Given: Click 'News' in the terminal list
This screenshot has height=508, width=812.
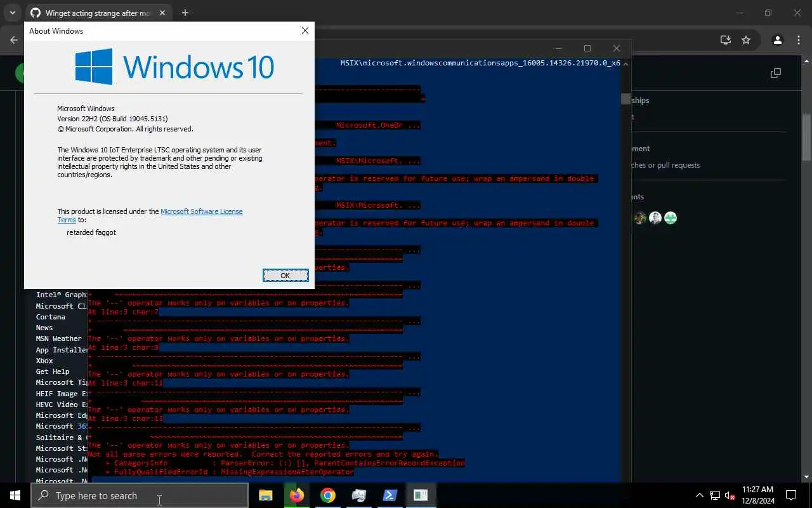Looking at the screenshot, I should [44, 328].
